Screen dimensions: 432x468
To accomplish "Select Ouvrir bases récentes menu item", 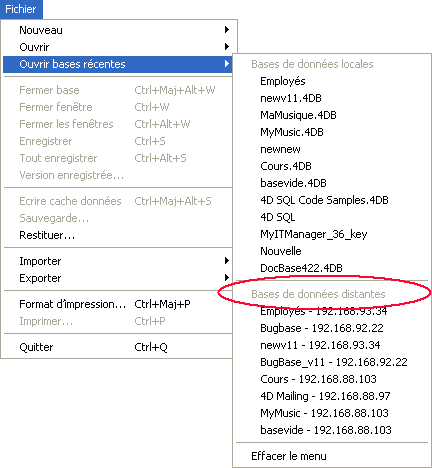I will [117, 64].
